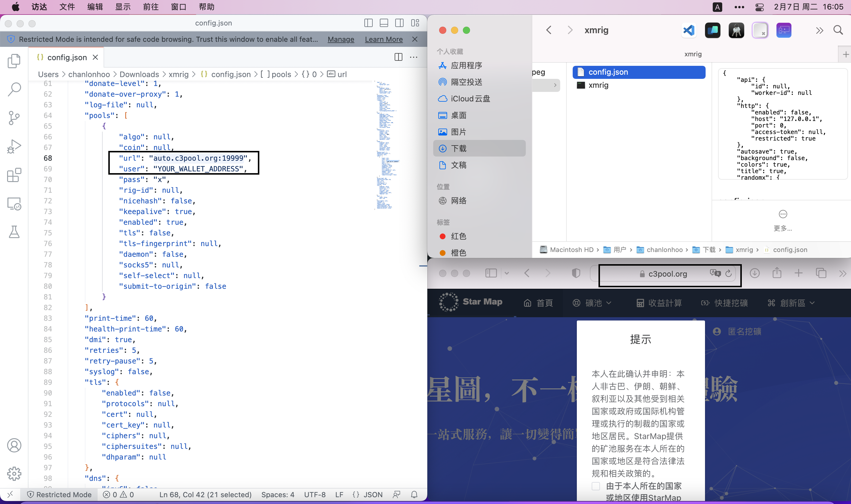Click the Learn More link
Image resolution: width=851 pixels, height=504 pixels.
click(x=384, y=39)
